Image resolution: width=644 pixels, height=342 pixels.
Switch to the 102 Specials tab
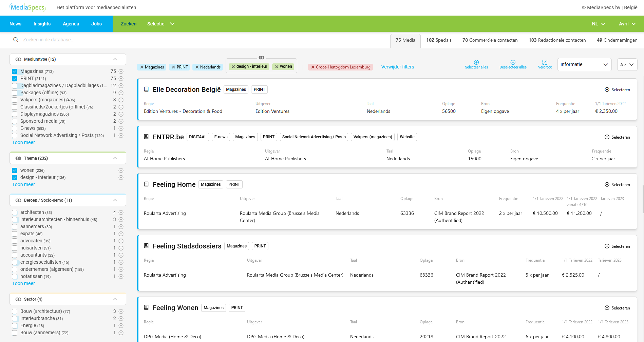click(439, 40)
